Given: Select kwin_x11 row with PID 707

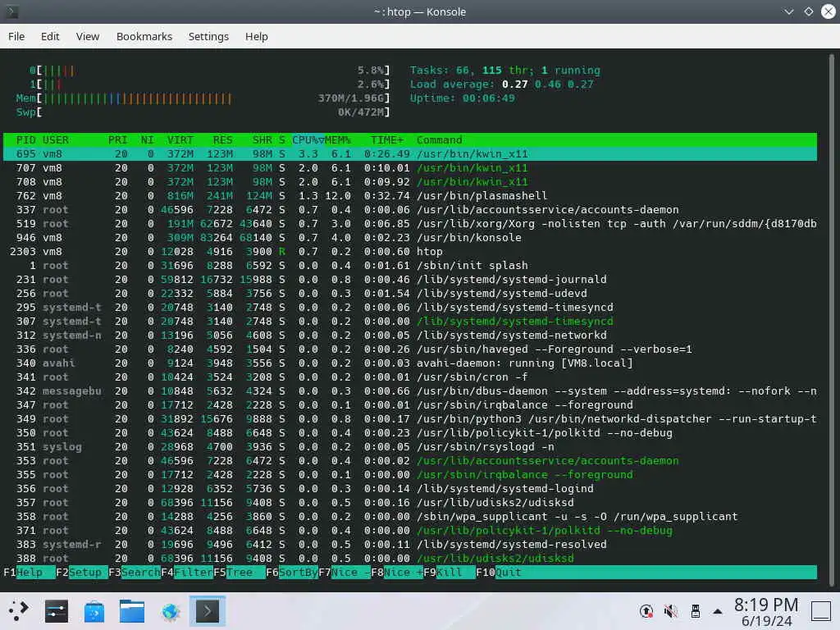Looking at the screenshot, I should (410, 167).
